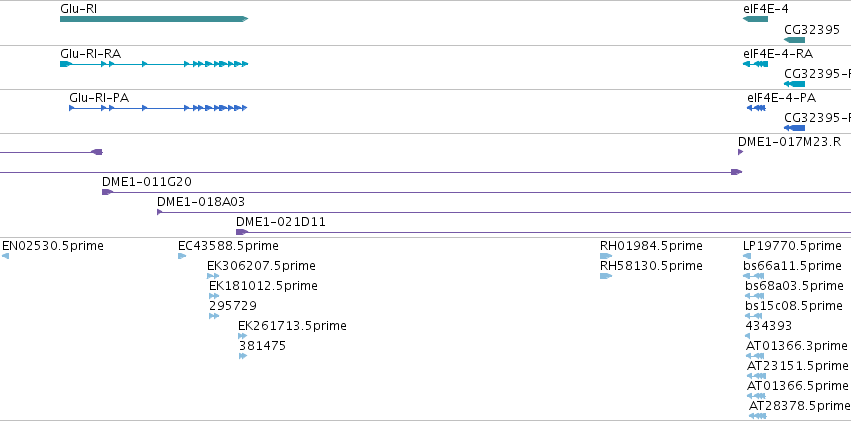Select the EK181012.5prime label
This screenshot has height=421, width=851.
pyautogui.click(x=264, y=286)
